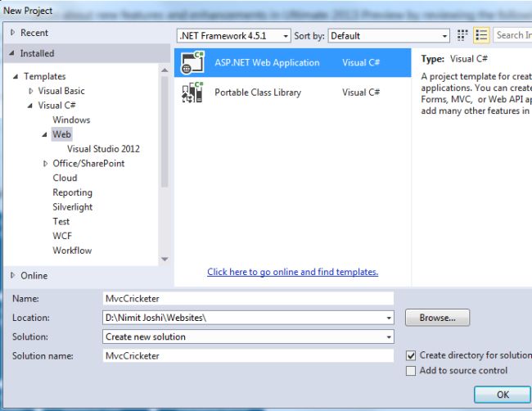Click the project Name input field

click(248, 299)
